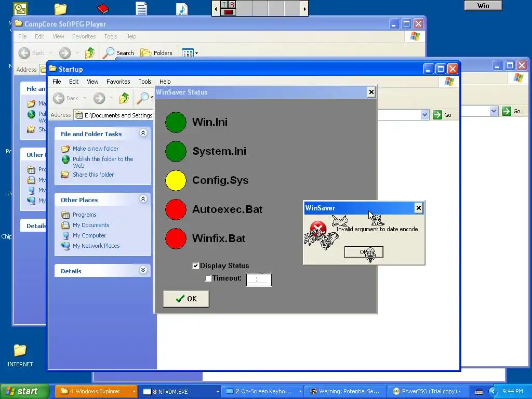The image size is (532, 399).
Task: Click Up folder icon in CompCore SoftPEG Player window
Action: 89,53
